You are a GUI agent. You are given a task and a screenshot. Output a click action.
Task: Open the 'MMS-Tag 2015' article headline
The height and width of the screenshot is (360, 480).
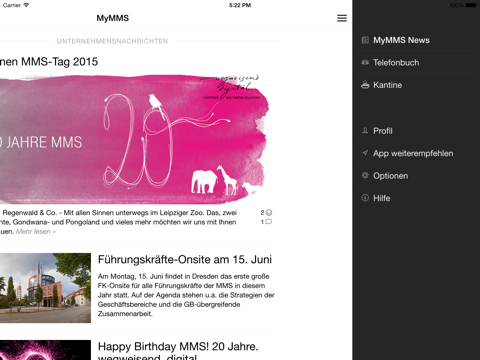[49, 62]
